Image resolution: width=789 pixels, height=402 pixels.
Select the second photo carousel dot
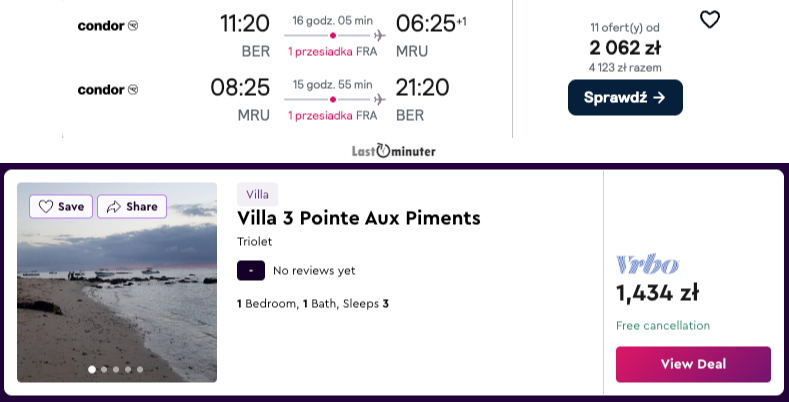104,369
